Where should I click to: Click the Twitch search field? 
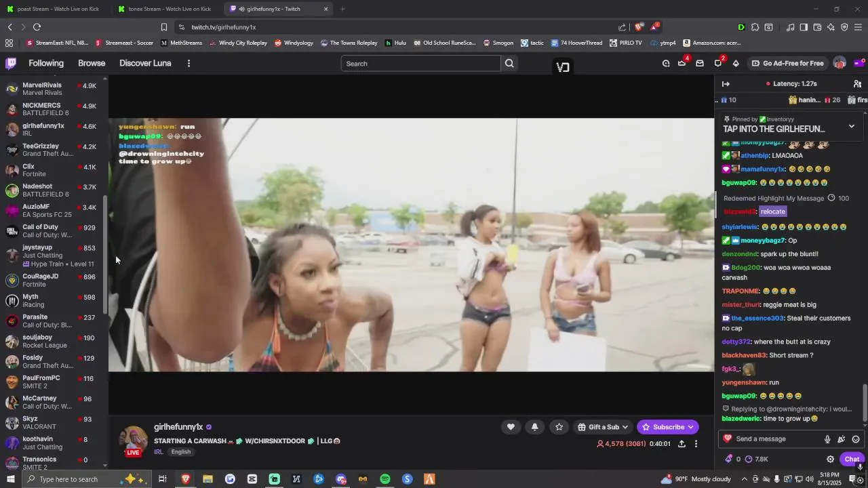click(420, 63)
